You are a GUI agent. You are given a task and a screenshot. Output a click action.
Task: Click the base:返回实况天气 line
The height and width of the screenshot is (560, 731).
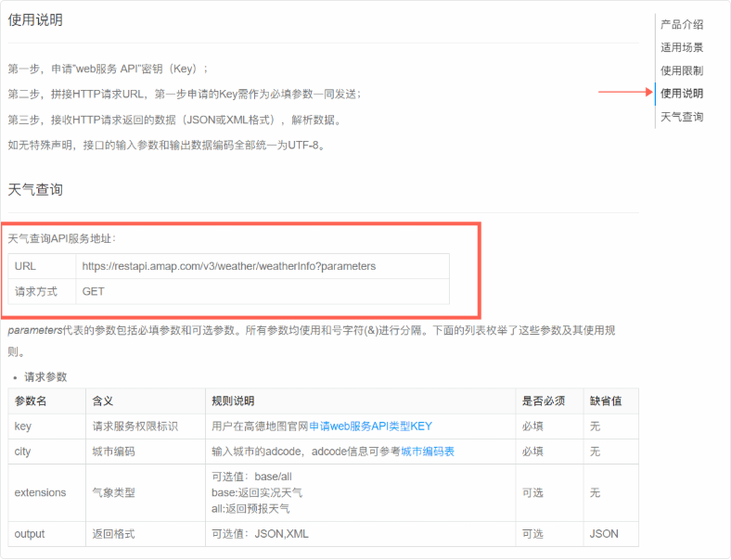click(257, 492)
